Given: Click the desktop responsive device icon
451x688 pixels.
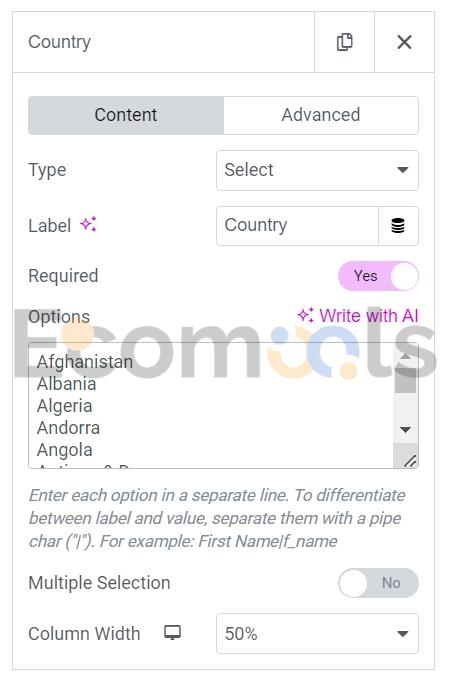Looking at the screenshot, I should (172, 633).
